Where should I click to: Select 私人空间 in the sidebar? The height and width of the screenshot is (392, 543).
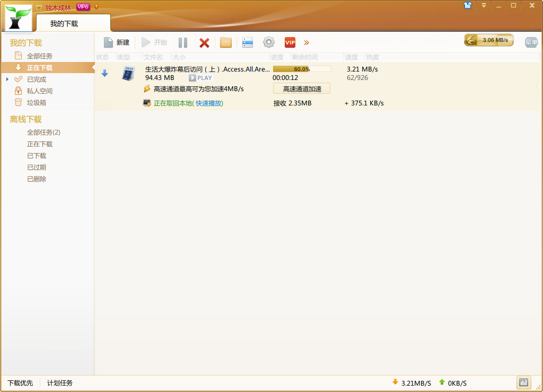coord(39,91)
